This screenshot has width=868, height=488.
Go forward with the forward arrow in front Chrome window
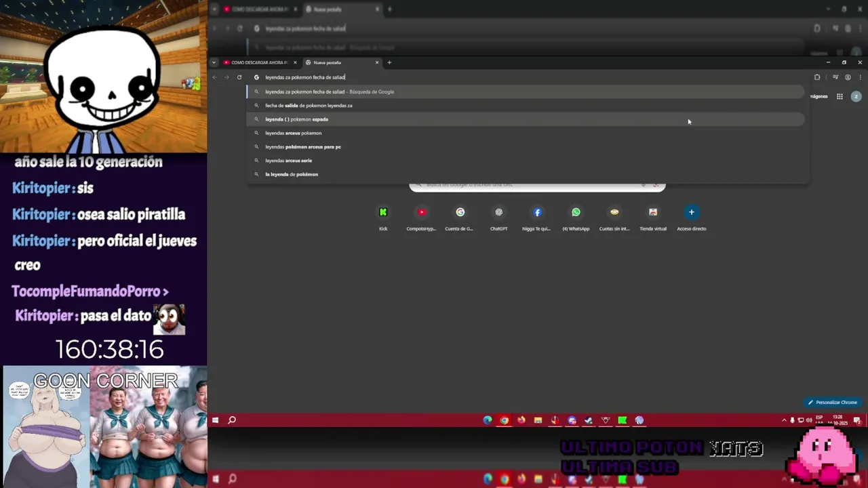click(227, 77)
